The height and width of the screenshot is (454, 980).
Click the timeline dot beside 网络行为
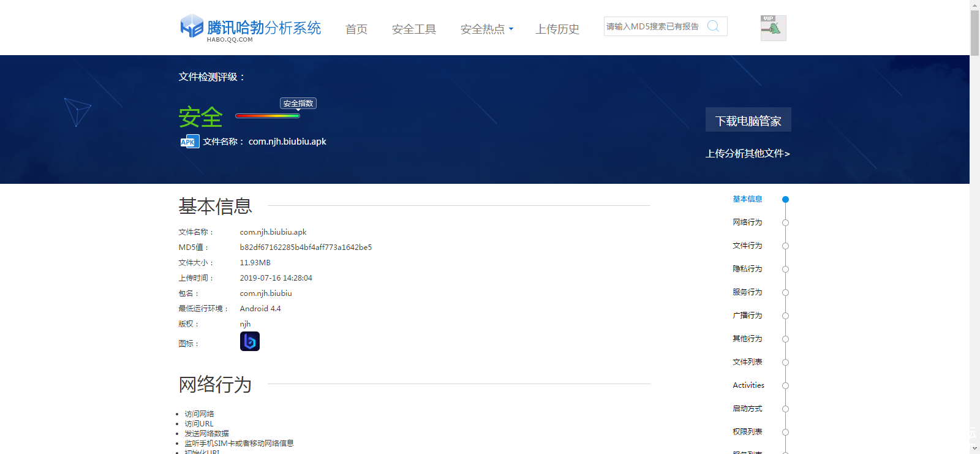click(785, 222)
